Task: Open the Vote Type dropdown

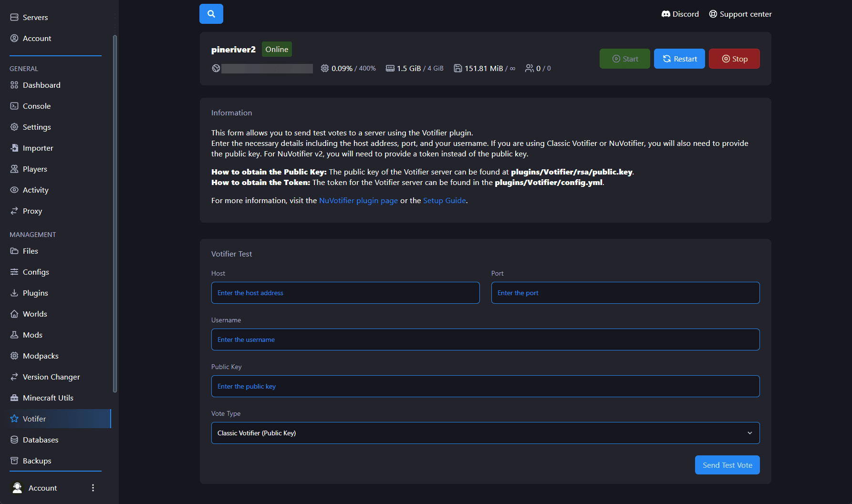Action: pyautogui.click(x=485, y=433)
